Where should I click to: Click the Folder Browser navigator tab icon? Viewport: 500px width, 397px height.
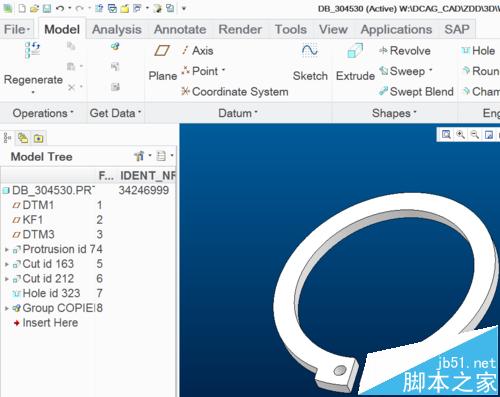23,138
